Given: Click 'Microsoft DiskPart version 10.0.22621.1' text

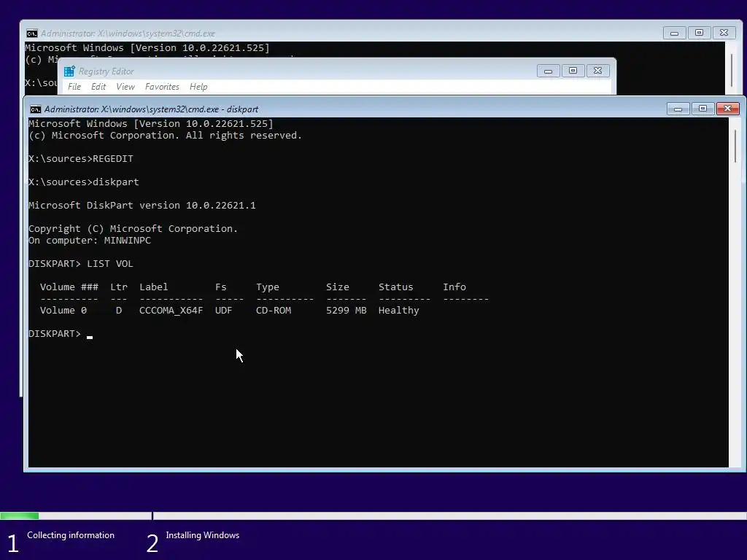Looking at the screenshot, I should [x=142, y=205].
